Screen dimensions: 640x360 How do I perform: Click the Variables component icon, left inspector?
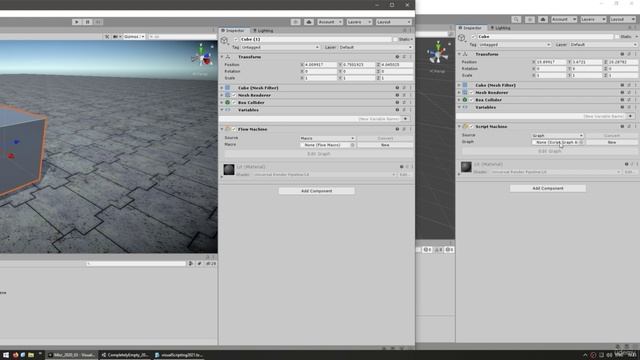click(228, 110)
